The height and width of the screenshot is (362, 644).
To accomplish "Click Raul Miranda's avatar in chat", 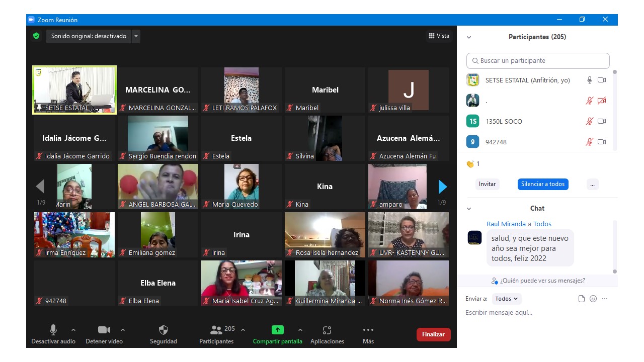I will 474,237.
